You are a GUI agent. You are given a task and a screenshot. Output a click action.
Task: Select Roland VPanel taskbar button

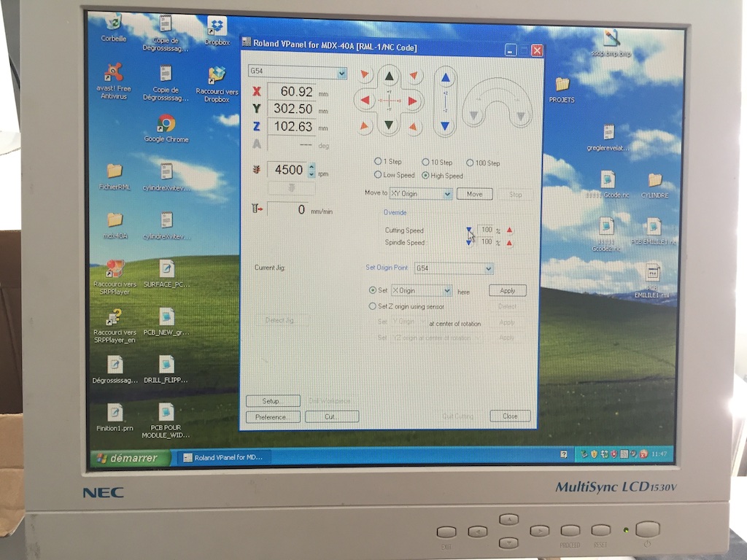(x=224, y=457)
